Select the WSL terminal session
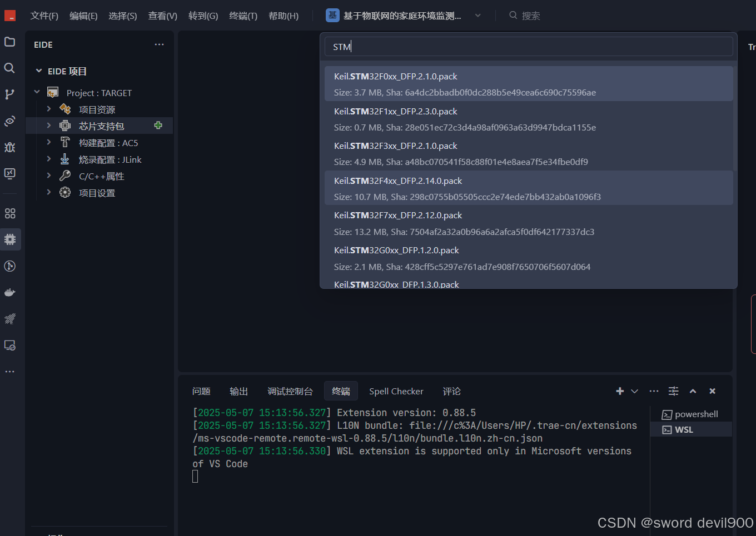The height and width of the screenshot is (536, 756). [x=691, y=429]
